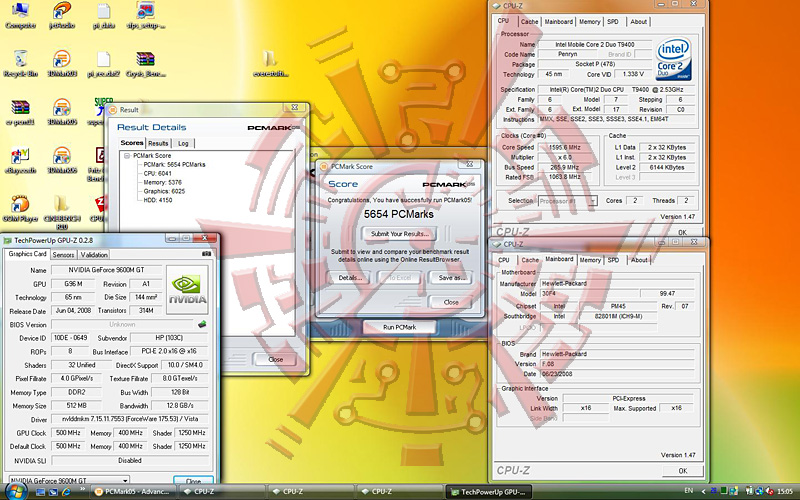This screenshot has width=800, height=500.
Task: Select 'CPU: 6041' score row
Action: 157,173
